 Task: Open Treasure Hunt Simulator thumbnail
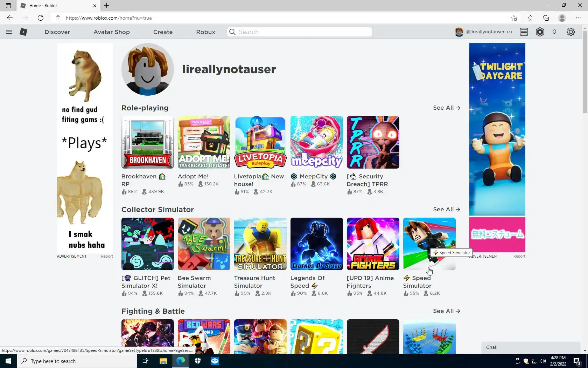coord(260,244)
